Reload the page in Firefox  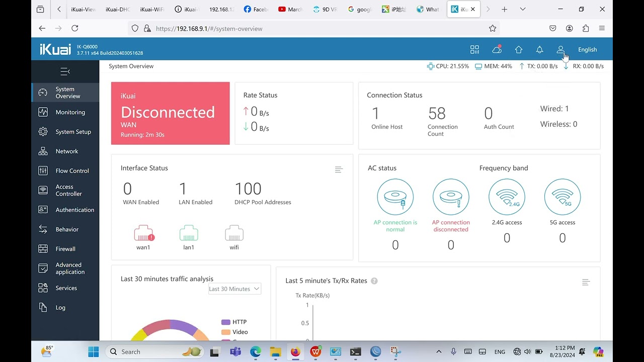(x=75, y=29)
